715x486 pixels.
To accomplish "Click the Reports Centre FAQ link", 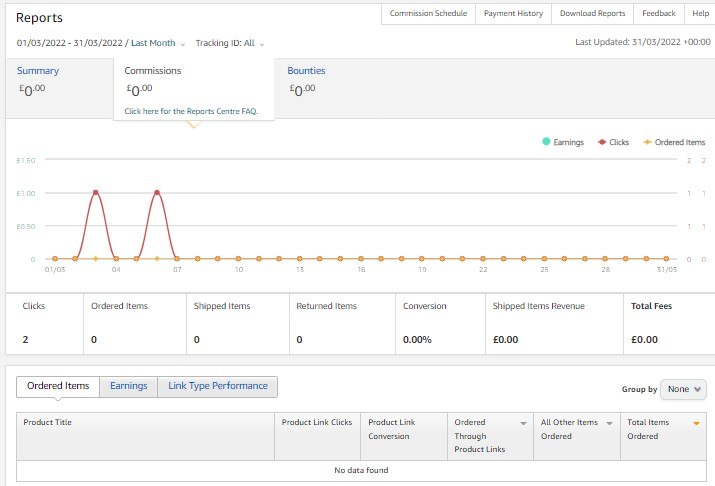I will click(191, 111).
